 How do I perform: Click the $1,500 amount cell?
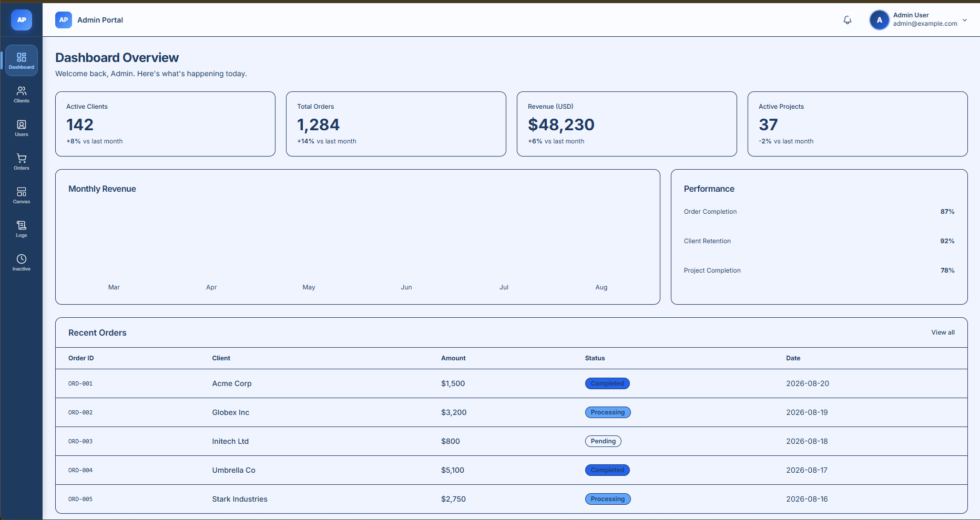coord(453,383)
